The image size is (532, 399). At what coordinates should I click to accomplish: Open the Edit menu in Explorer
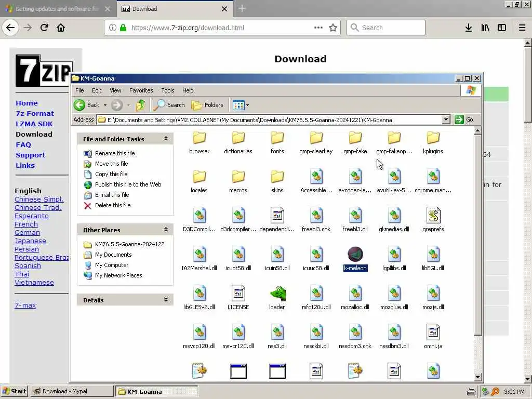click(x=97, y=90)
